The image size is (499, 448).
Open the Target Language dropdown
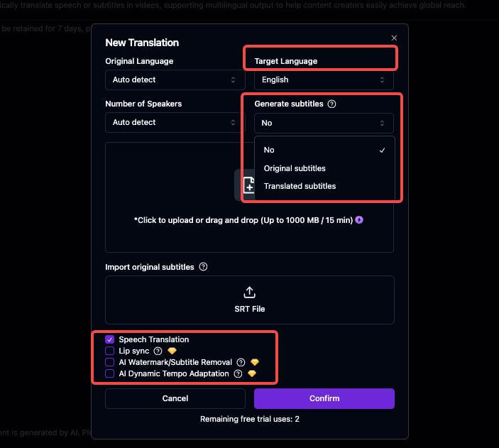pyautogui.click(x=323, y=80)
